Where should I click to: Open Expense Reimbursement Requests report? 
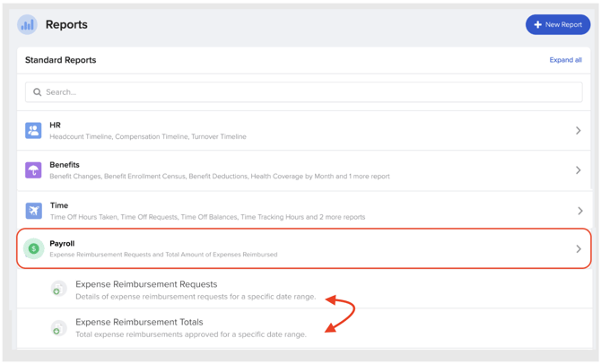pyautogui.click(x=146, y=284)
